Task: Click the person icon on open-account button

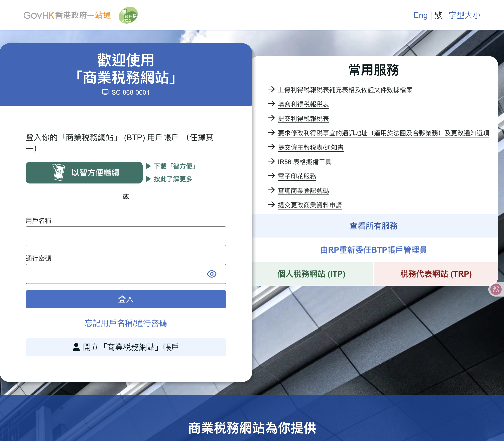Action: [x=76, y=347]
